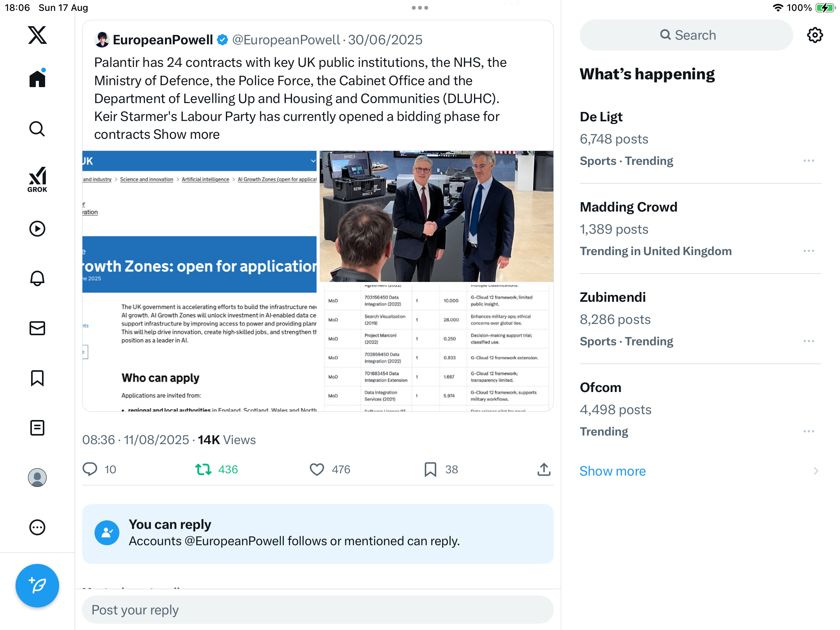The width and height of the screenshot is (840, 630).
Task: Go to the Home feed
Action: click(37, 79)
